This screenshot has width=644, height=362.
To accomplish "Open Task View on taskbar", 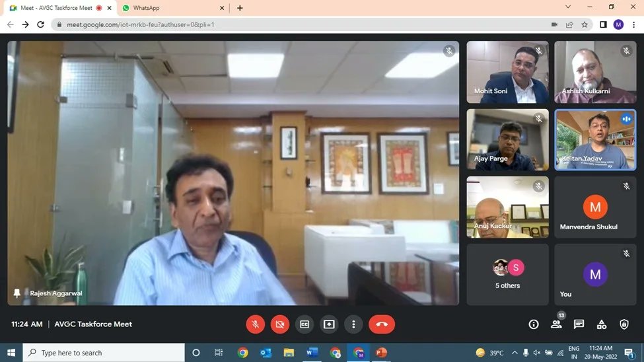I will [219, 353].
